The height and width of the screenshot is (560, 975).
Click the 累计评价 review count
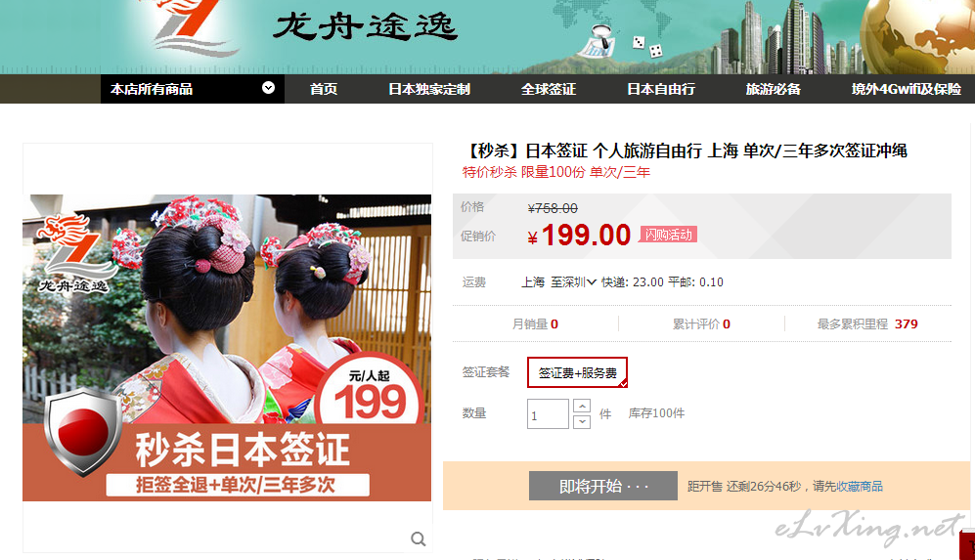(701, 323)
